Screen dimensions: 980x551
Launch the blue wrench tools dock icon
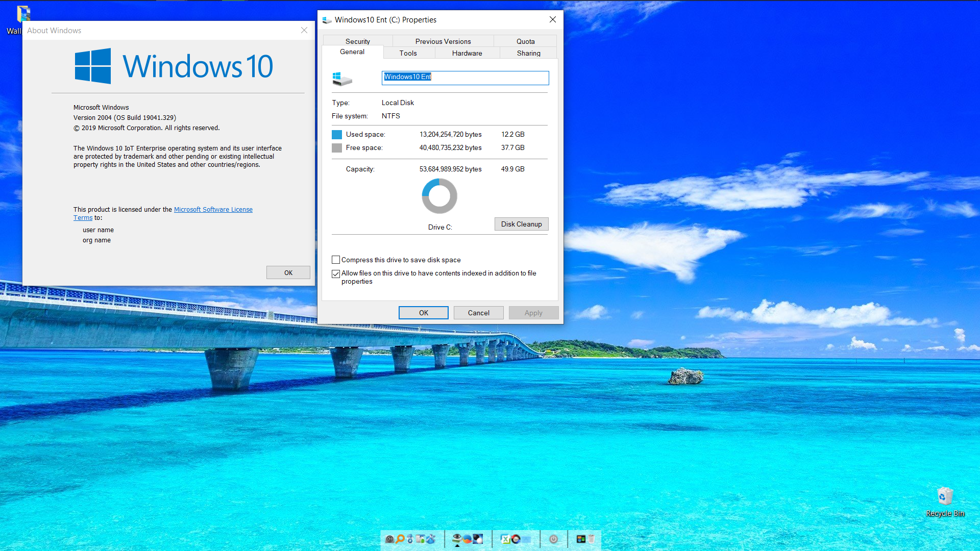click(431, 539)
